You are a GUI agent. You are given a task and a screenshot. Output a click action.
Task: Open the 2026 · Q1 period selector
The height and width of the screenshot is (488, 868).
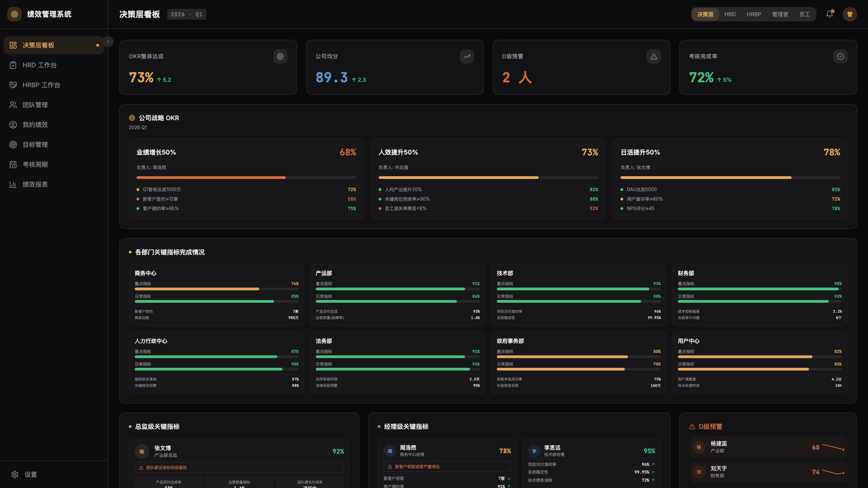[187, 14]
